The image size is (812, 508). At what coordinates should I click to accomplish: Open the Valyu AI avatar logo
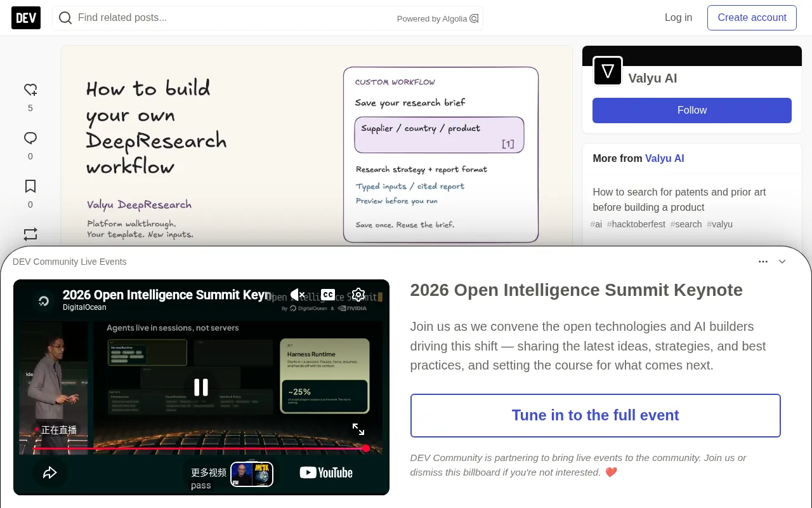click(x=608, y=71)
